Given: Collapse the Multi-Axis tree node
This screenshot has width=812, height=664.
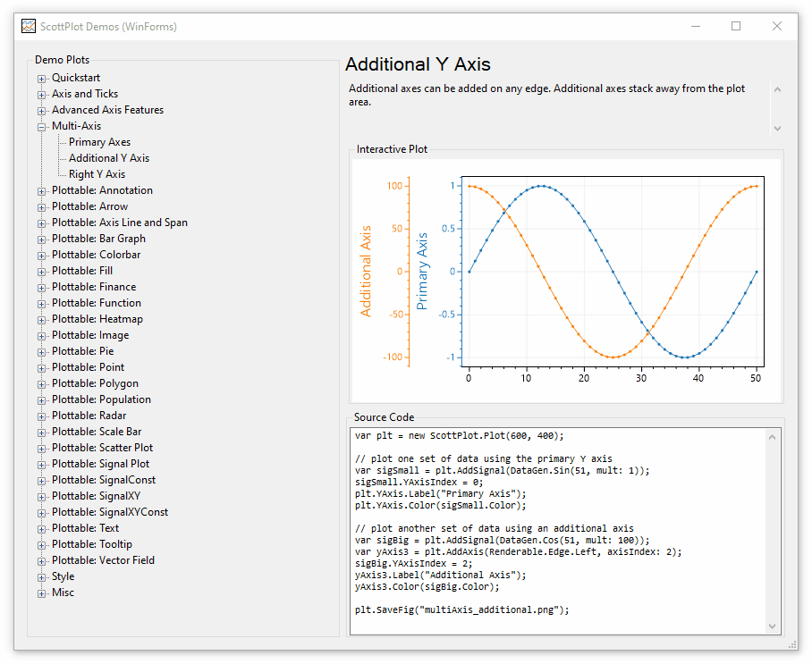Looking at the screenshot, I should 41,127.
